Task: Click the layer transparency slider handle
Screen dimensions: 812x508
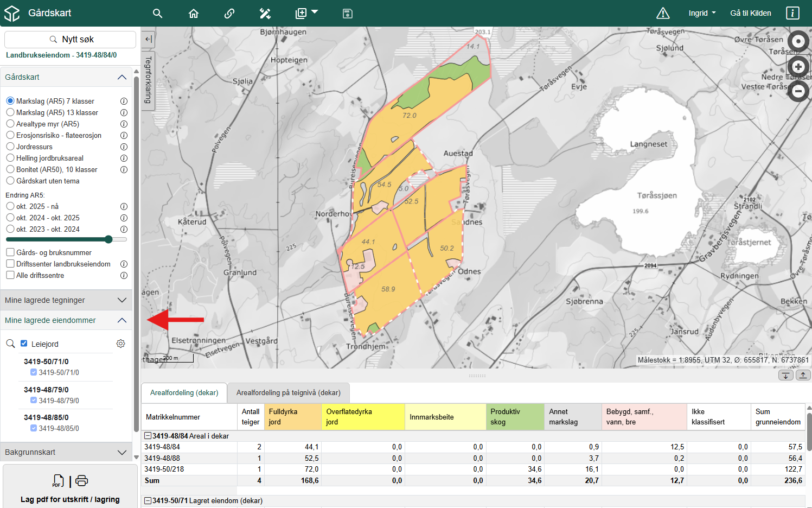Action: 108,239
